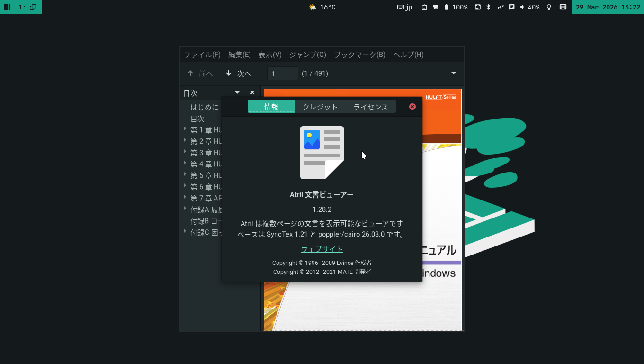644x364 pixels.
Task: Select はじめに in the contents tree
Action: 205,107
